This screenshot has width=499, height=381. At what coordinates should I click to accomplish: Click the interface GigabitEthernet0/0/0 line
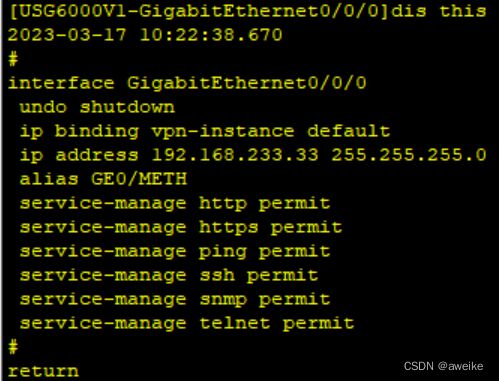tap(187, 83)
